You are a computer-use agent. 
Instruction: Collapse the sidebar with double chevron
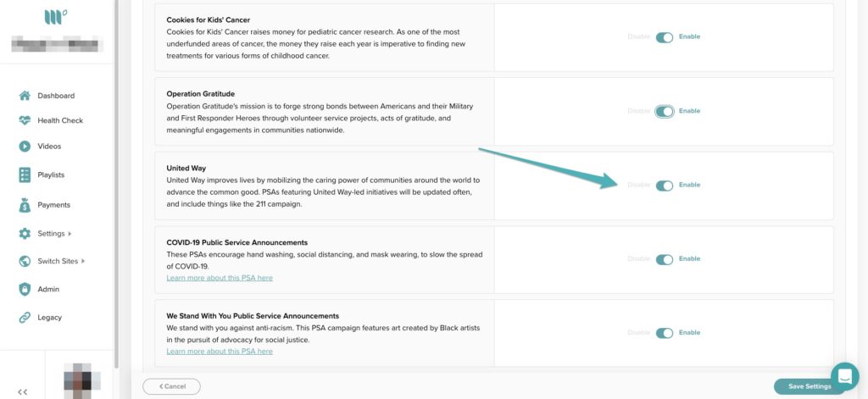[23, 391]
